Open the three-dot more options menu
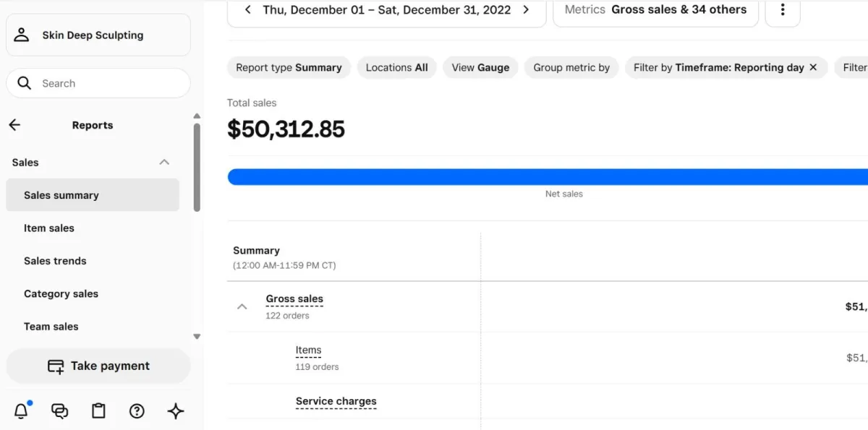Viewport: 868px width, 430px height. tap(782, 10)
